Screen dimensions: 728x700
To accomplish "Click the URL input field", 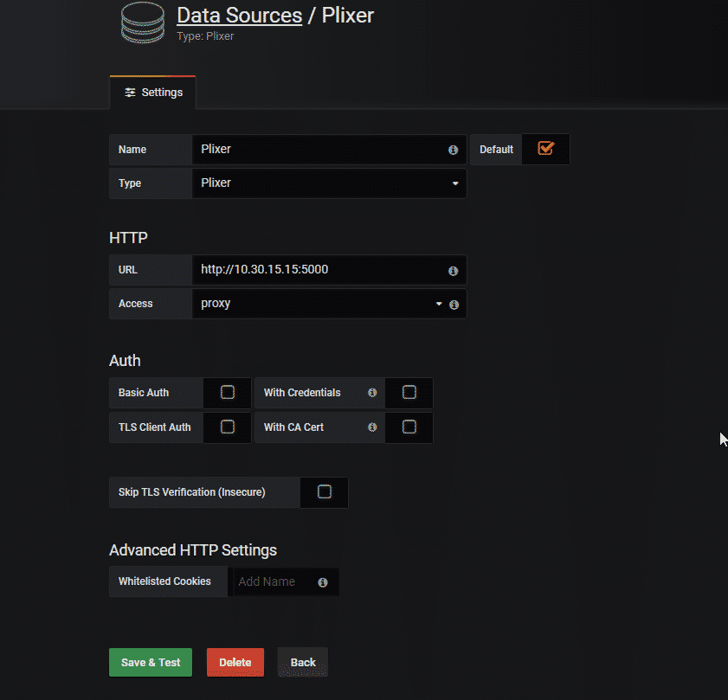I will coord(329,270).
